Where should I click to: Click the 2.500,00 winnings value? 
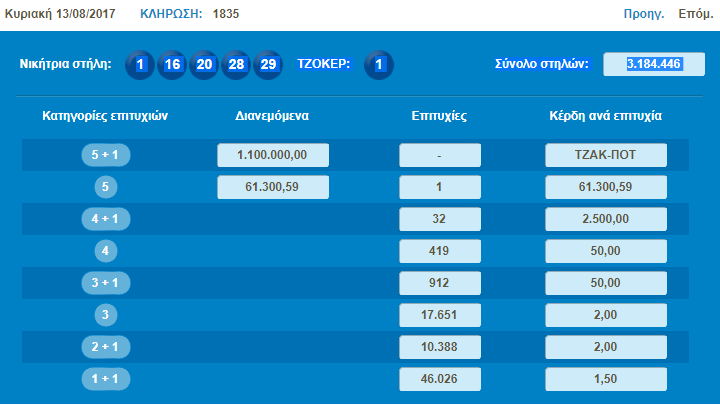tap(607, 218)
